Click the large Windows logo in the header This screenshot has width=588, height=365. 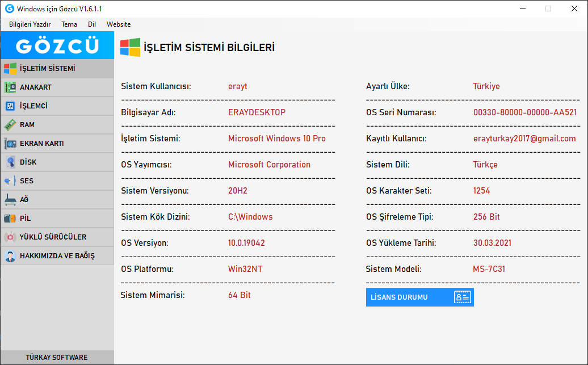click(130, 47)
